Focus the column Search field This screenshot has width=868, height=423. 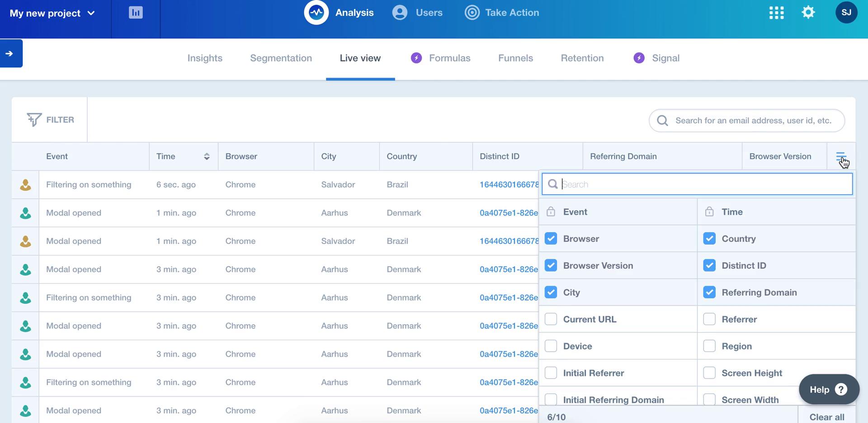[697, 184]
